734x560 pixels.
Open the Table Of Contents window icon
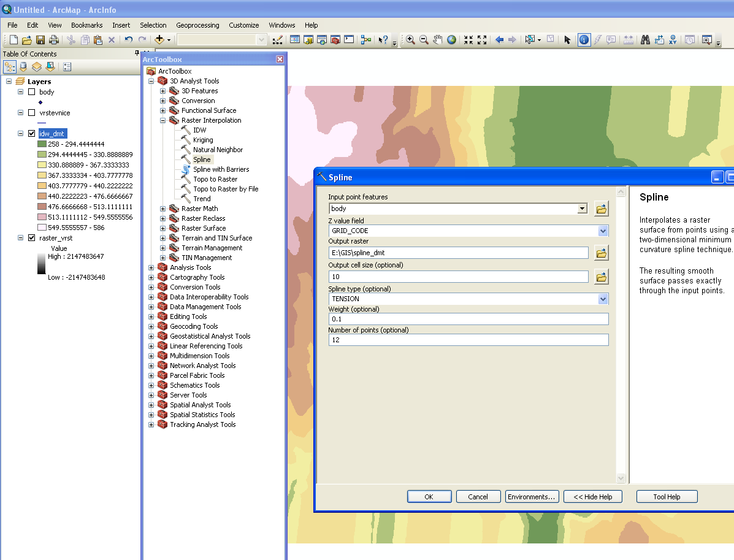295,40
